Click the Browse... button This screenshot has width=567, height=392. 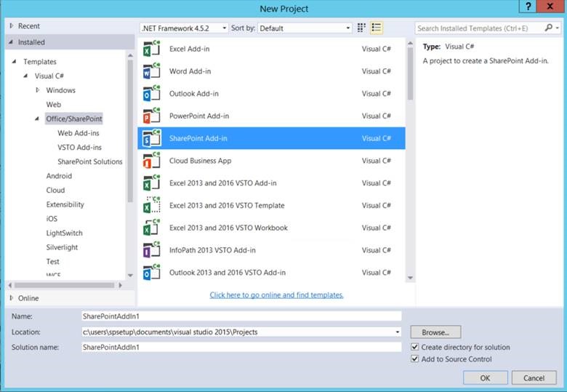pyautogui.click(x=435, y=332)
